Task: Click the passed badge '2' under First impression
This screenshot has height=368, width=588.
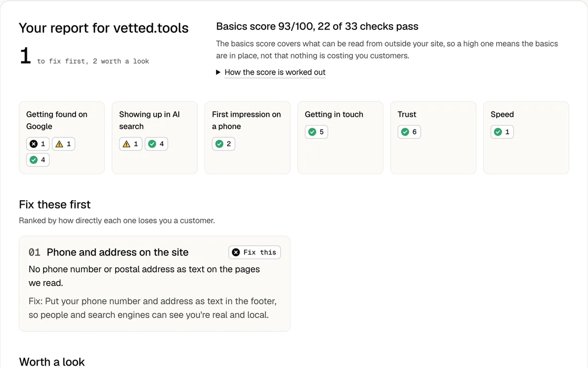Action: (223, 144)
